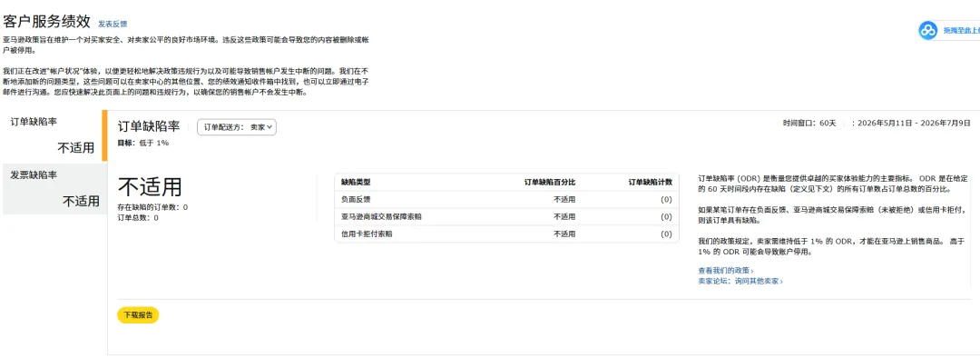Image resolution: width=980 pixels, height=358 pixels.
Task: Click the 客户服务绩效 page heading
Action: pyautogui.click(x=47, y=21)
